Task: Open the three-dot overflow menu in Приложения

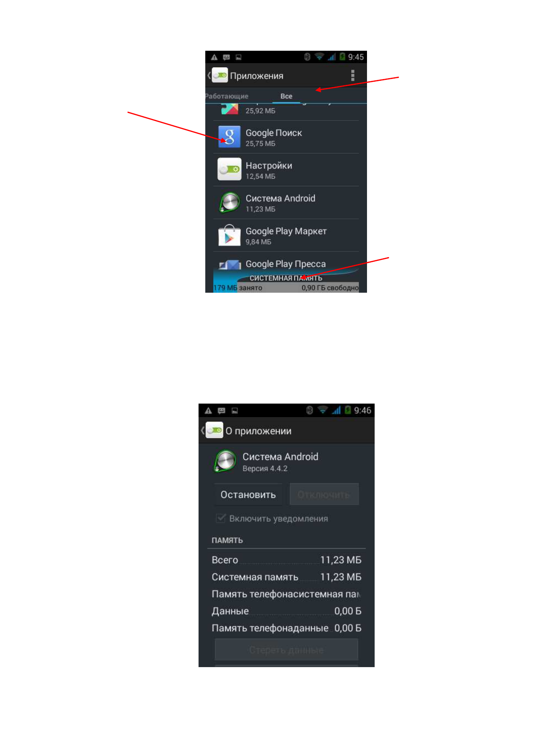Action: coord(353,75)
